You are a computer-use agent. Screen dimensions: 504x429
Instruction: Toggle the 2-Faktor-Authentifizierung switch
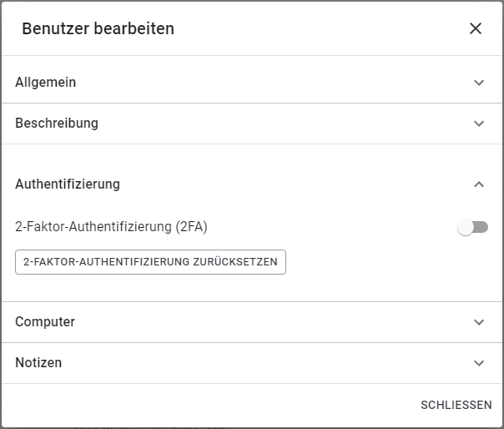coord(472,227)
